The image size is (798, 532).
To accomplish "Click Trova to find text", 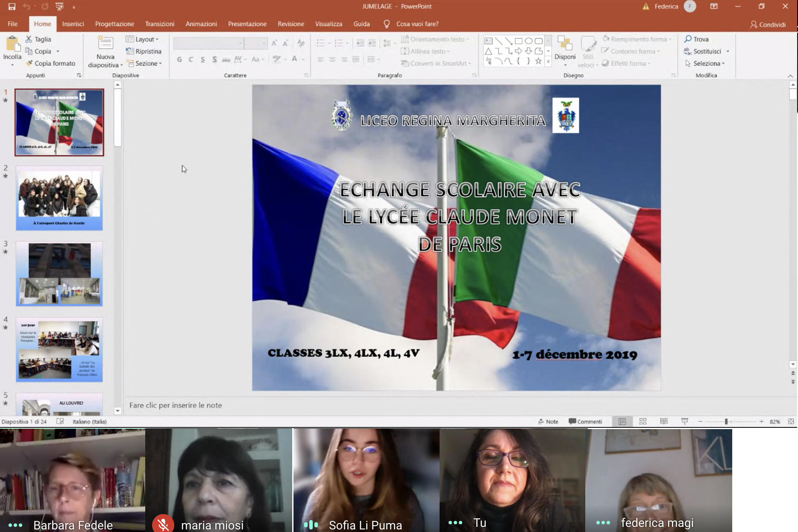I will pos(696,39).
